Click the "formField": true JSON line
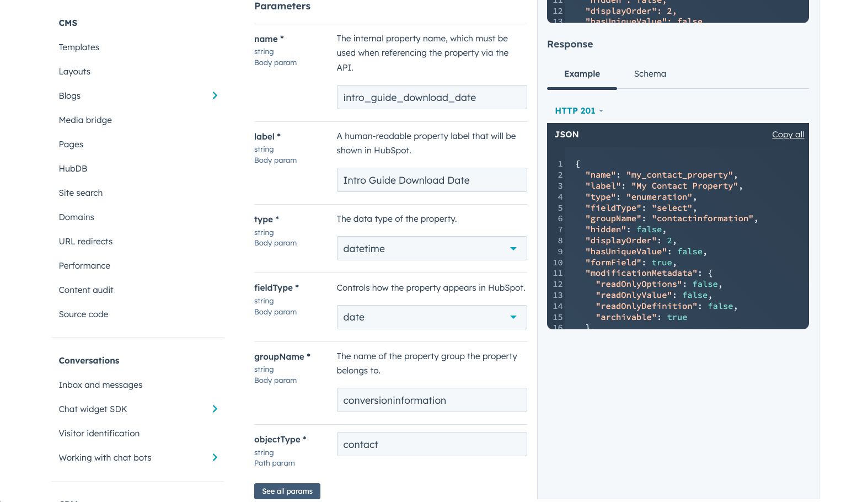The image size is (868, 502). [x=631, y=263]
